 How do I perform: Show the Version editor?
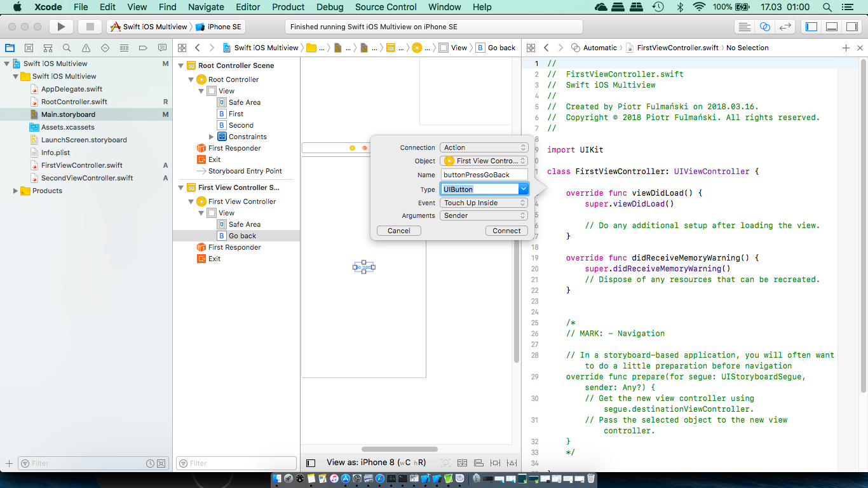coord(785,27)
